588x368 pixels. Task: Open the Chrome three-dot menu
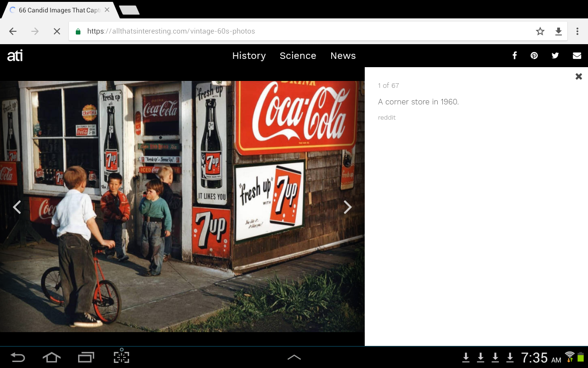pos(577,31)
